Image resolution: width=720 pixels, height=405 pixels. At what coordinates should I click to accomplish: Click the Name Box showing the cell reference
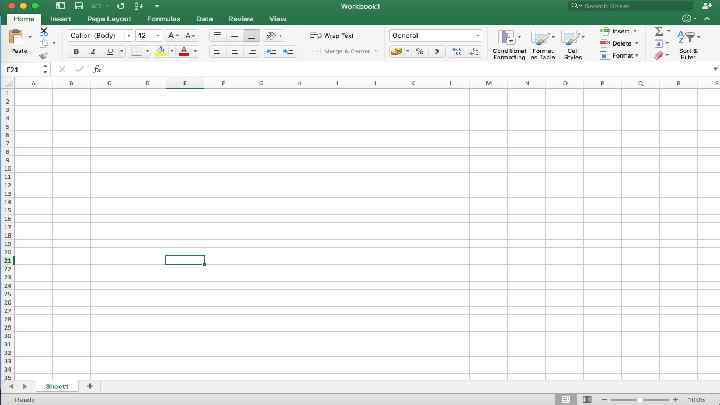[x=22, y=69]
